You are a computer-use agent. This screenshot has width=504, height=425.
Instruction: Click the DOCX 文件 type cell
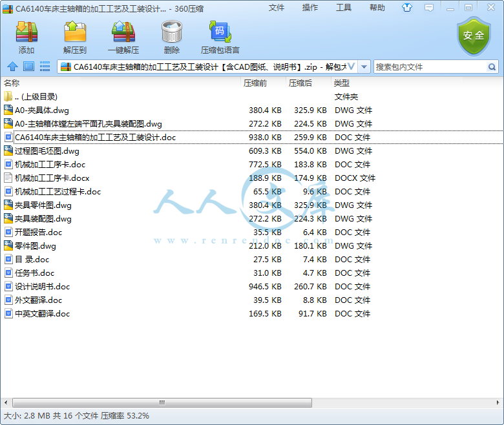pyautogui.click(x=355, y=178)
